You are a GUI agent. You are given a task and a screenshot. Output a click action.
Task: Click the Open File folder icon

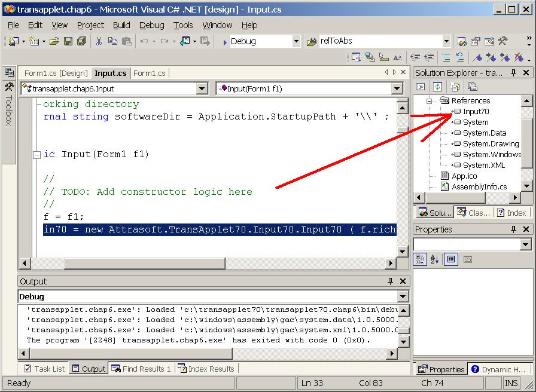coord(54,41)
